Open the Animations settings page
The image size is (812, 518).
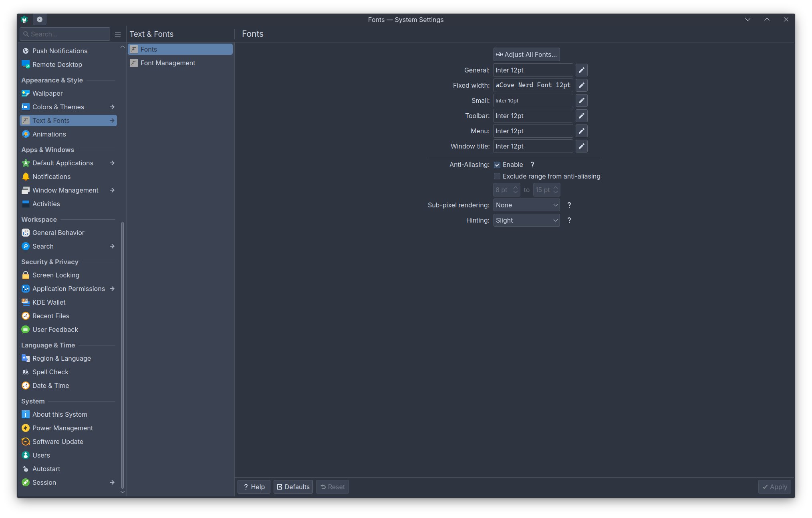tap(49, 134)
